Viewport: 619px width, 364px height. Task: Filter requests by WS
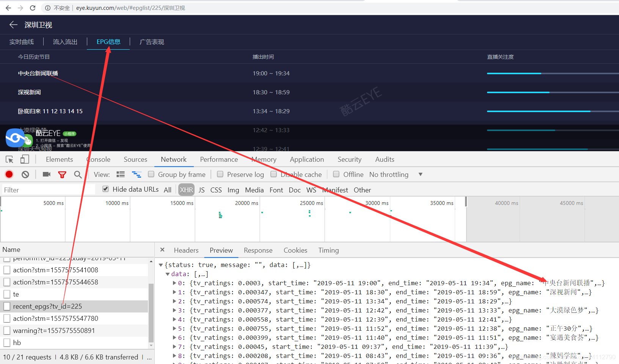click(311, 190)
